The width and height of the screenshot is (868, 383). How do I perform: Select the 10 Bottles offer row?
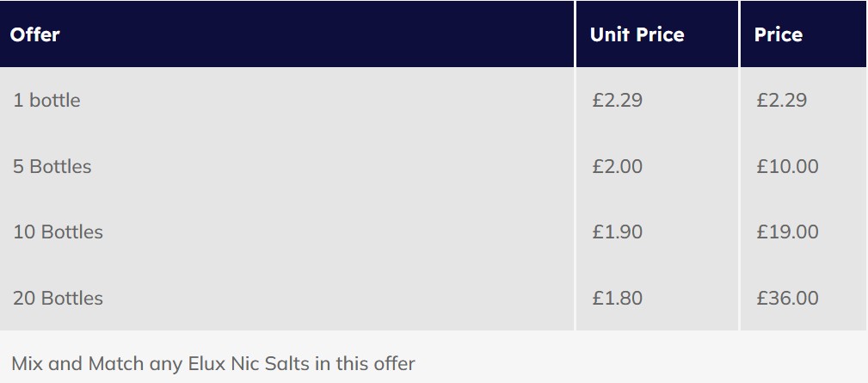coord(433,232)
